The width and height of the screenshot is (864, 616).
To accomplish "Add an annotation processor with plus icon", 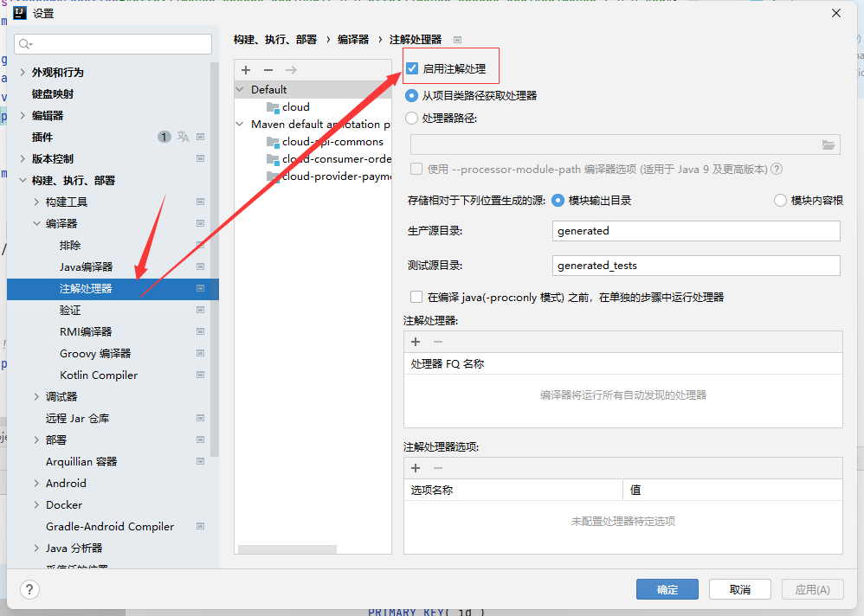I will click(416, 342).
